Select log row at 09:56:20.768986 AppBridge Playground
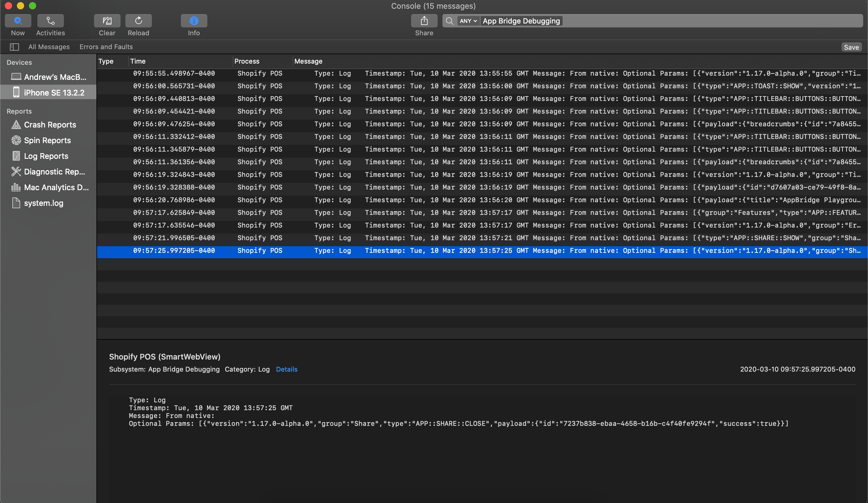Screen dimensions: 868x503 pos(482,200)
